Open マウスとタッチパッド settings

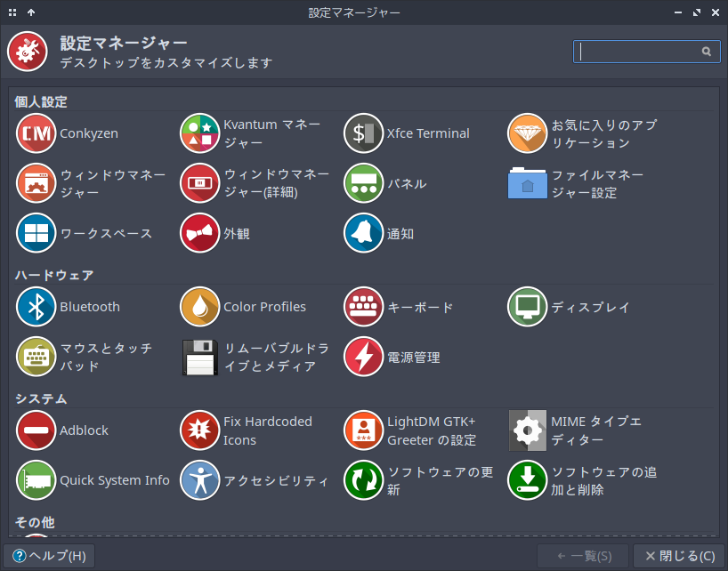click(84, 357)
